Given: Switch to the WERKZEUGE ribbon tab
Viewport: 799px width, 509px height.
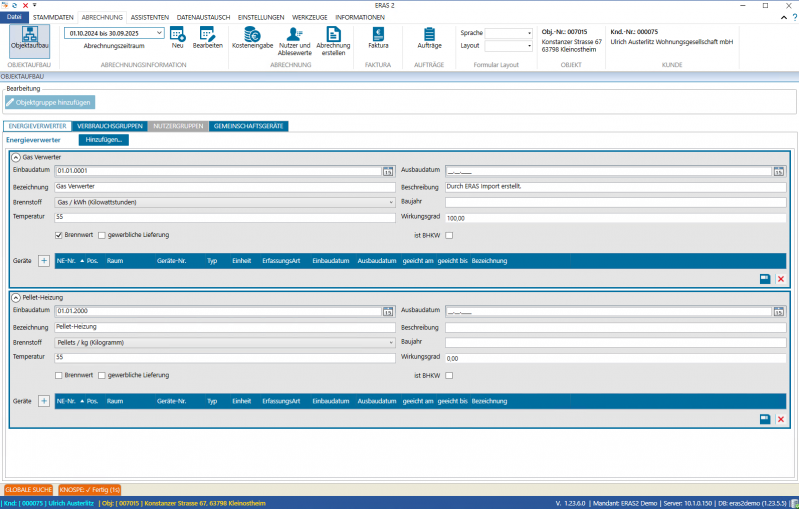Looking at the screenshot, I should point(309,17).
